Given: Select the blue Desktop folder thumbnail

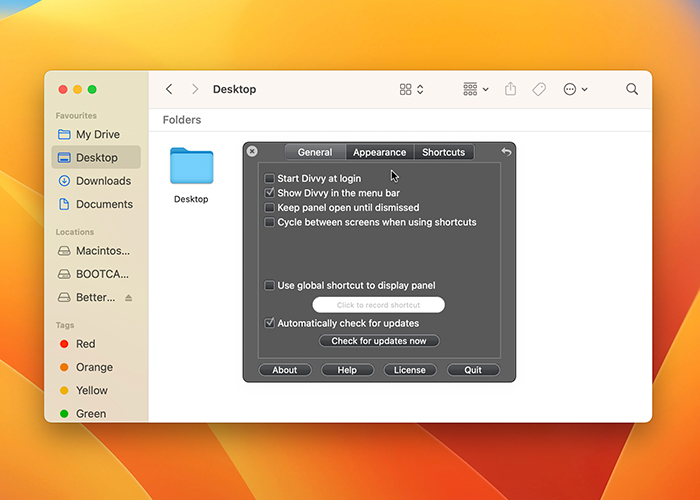Looking at the screenshot, I should pyautogui.click(x=192, y=166).
